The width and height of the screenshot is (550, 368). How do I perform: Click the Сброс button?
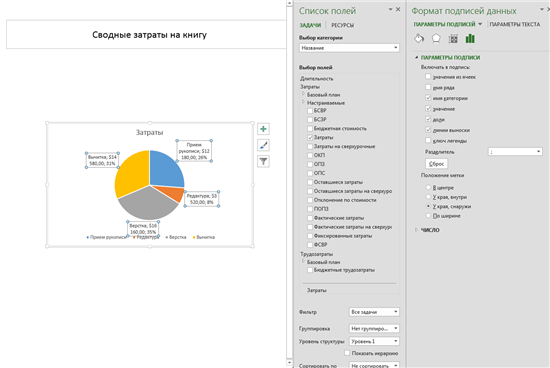tap(436, 164)
